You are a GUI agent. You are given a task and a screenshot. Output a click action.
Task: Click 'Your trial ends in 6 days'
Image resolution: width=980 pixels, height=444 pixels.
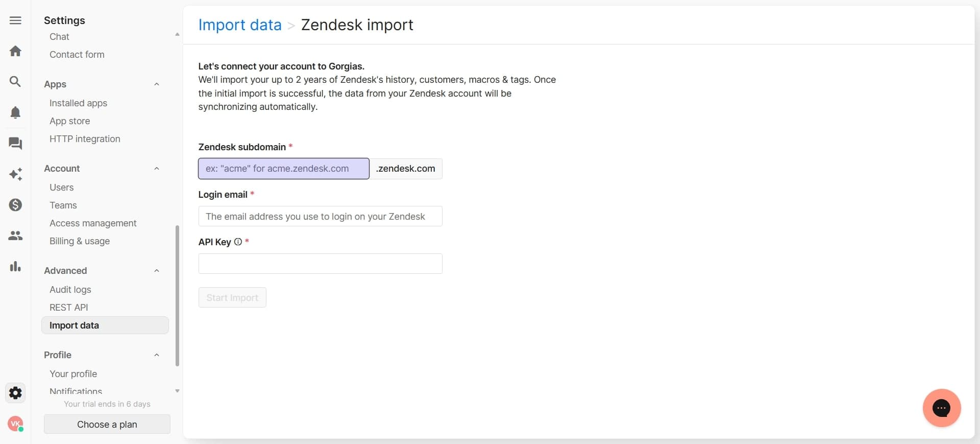click(107, 404)
